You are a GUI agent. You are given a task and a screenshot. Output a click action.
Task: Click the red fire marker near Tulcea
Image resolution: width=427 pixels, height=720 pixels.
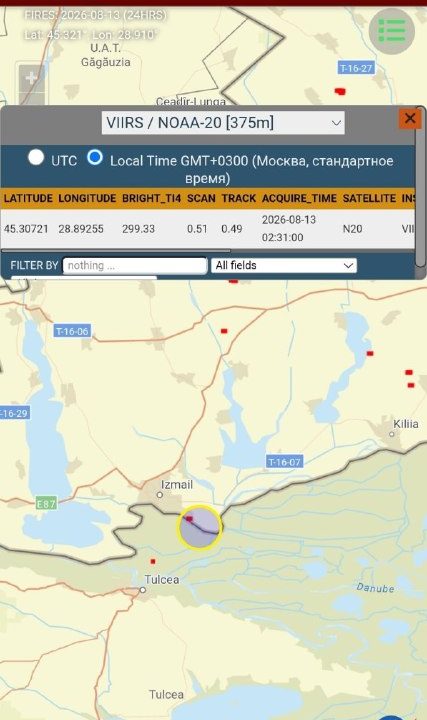[x=153, y=561]
